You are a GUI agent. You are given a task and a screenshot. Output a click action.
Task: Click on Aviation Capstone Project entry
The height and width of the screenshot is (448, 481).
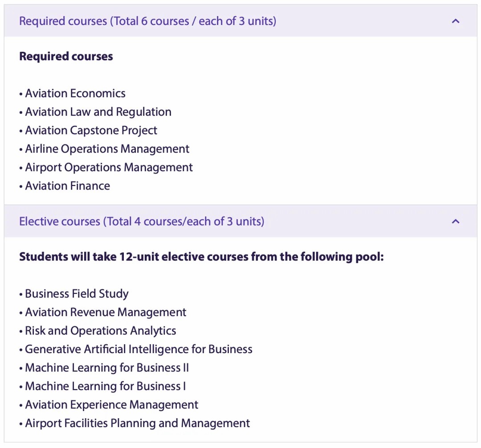91,131
